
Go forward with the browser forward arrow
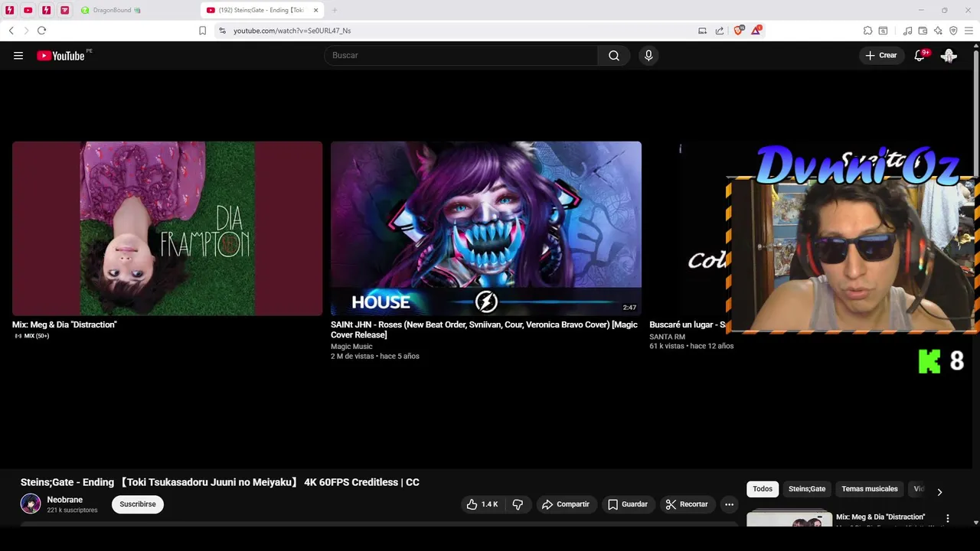[x=26, y=31]
